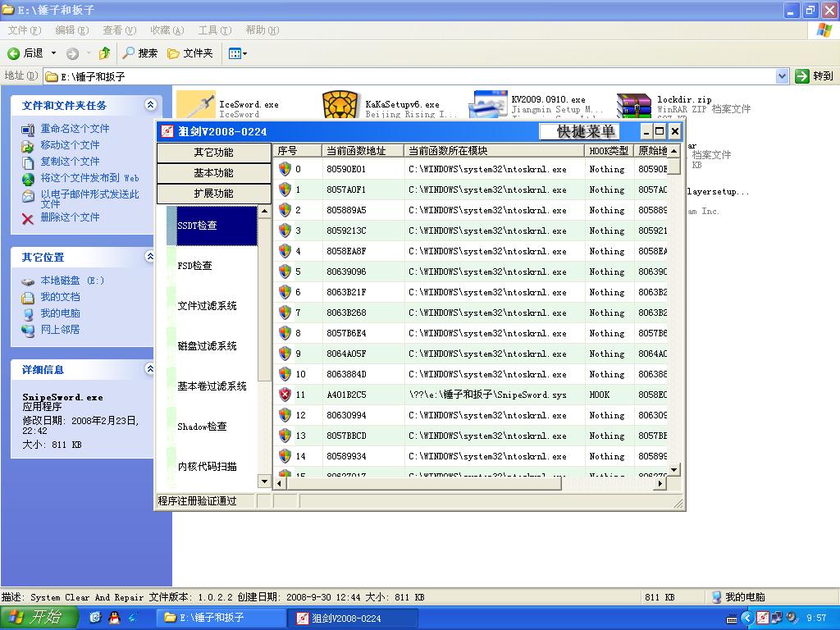Open the IceSword.exe file icon
The width and height of the screenshot is (840, 630).
coord(196,105)
